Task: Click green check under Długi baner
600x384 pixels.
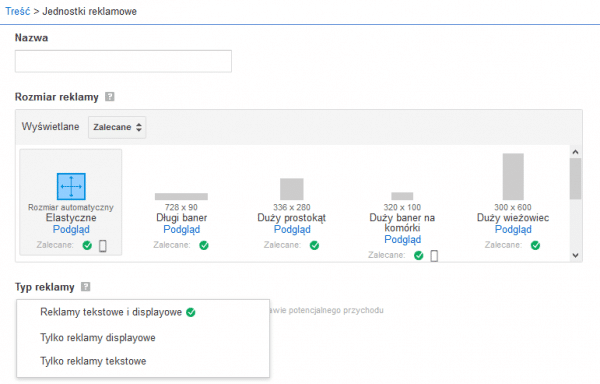Action: coord(204,245)
